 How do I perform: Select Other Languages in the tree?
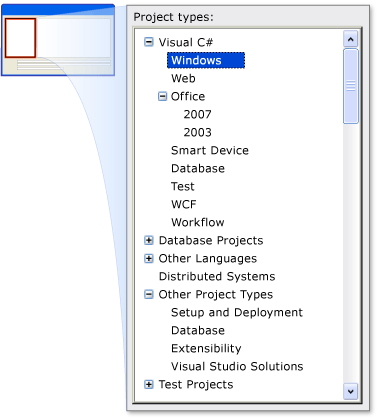(208, 258)
